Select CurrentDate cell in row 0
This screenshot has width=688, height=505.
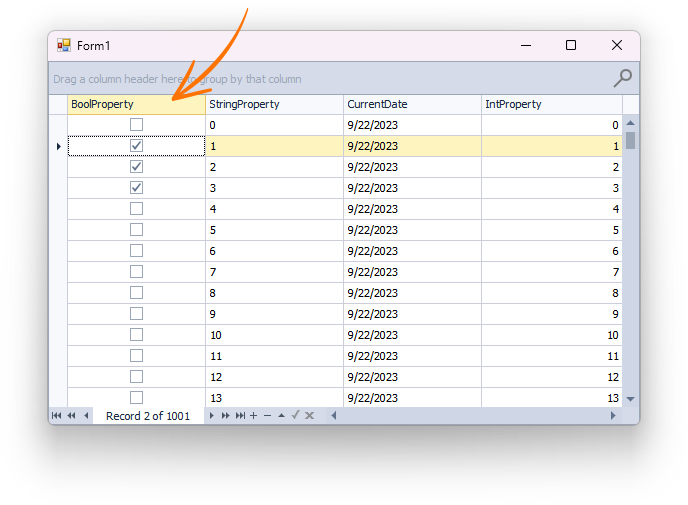pyautogui.click(x=412, y=125)
